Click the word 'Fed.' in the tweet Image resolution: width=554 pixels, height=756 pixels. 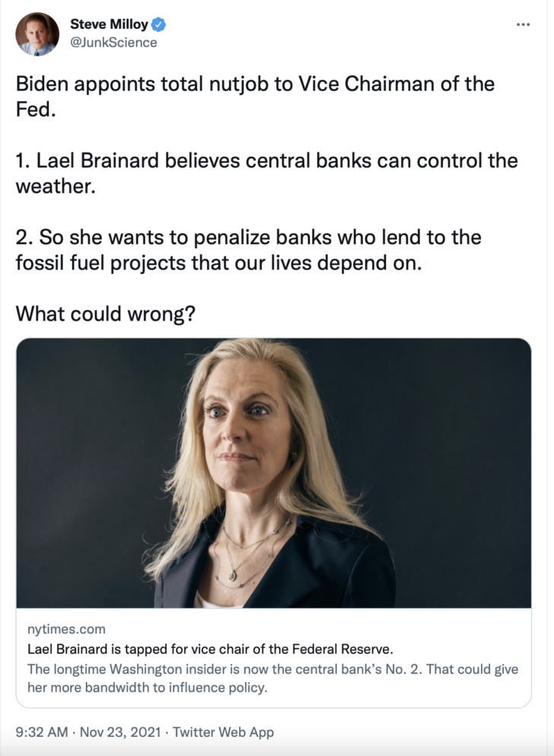coord(36,110)
